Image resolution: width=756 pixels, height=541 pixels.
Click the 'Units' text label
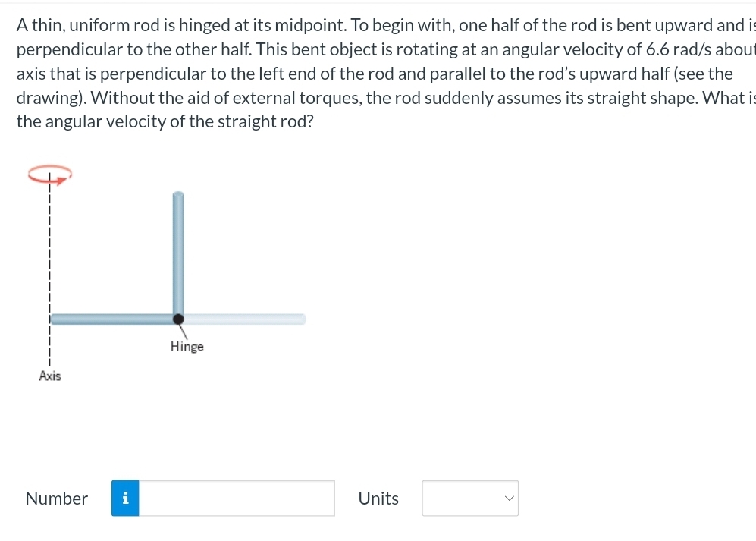378,498
